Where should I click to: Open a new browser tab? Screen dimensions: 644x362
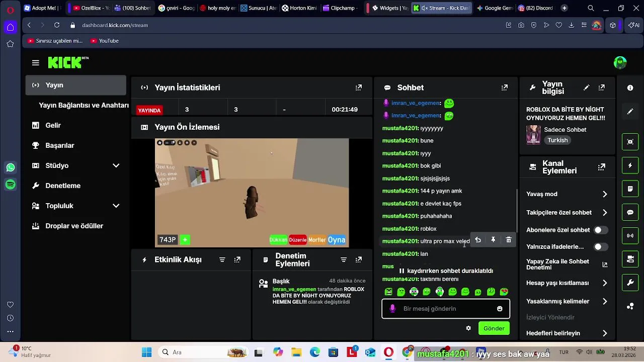(x=564, y=8)
